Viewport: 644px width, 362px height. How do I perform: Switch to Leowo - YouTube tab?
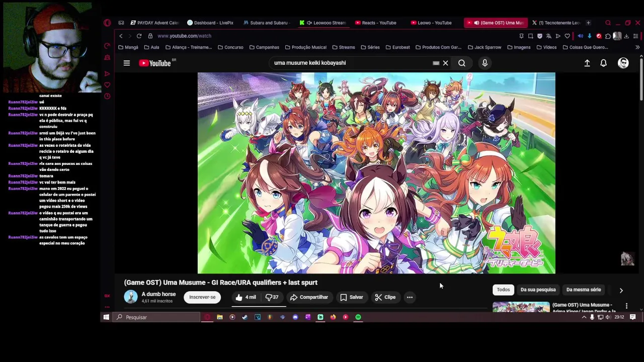click(431, 23)
